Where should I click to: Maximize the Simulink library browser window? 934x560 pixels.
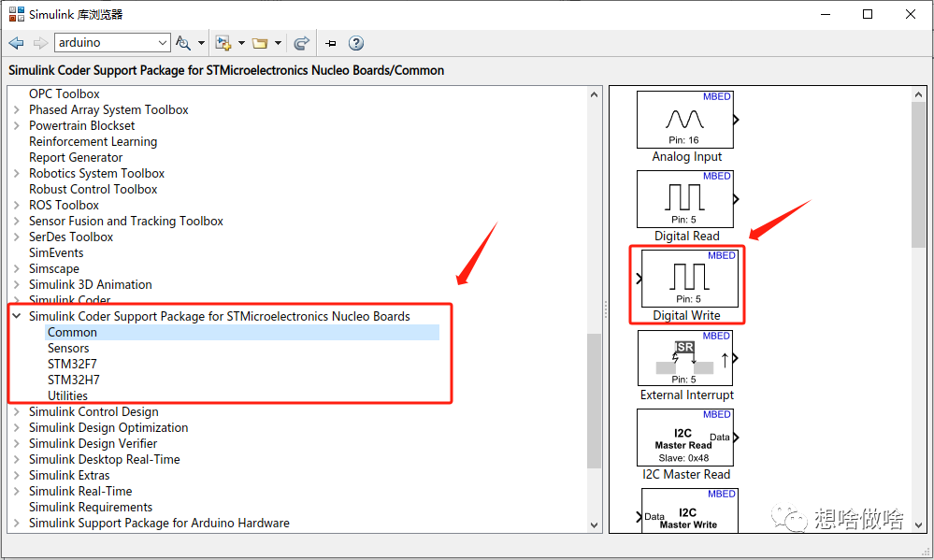tap(868, 14)
